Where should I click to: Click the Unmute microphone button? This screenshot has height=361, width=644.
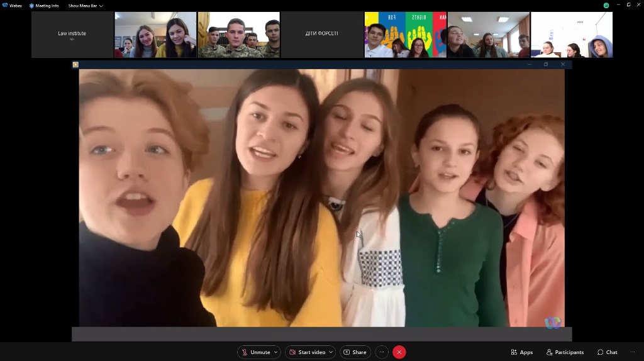257,352
